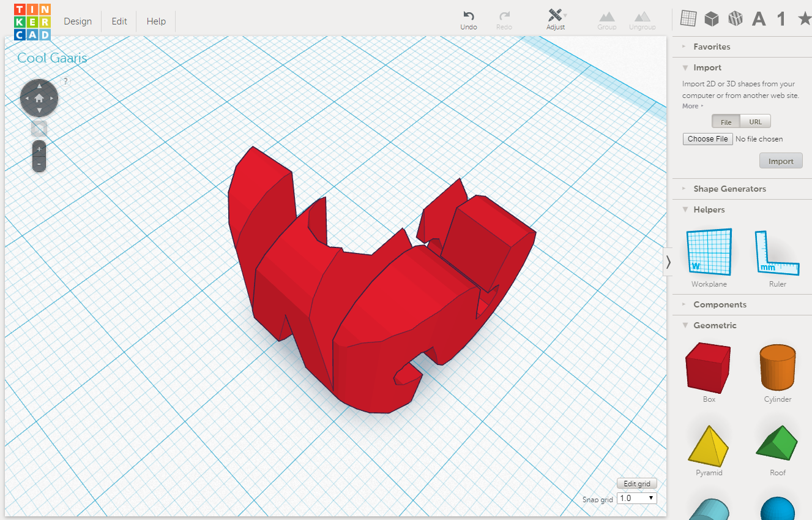
Task: Switch import mode to File
Action: tap(726, 121)
